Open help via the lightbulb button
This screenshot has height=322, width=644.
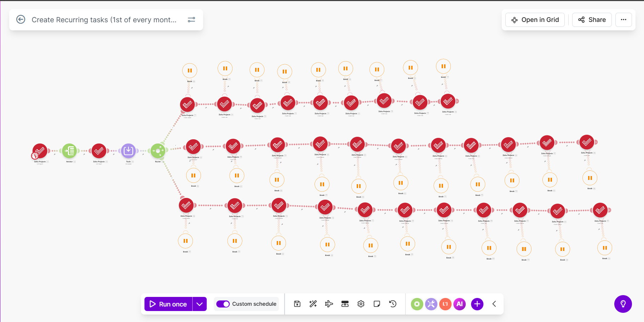click(623, 304)
